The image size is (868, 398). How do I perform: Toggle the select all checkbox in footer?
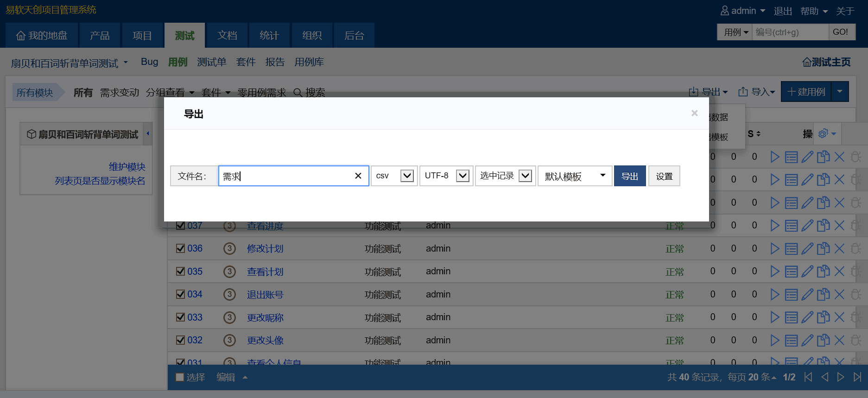pyautogui.click(x=180, y=377)
